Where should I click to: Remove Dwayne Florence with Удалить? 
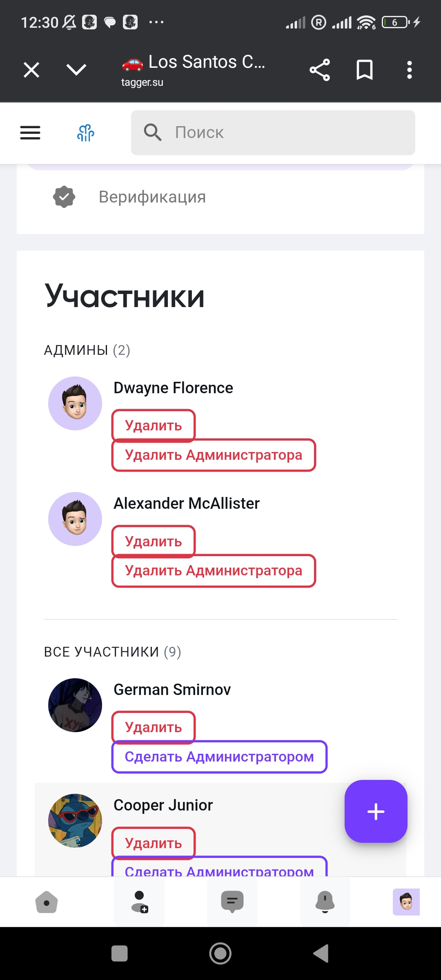pos(154,425)
